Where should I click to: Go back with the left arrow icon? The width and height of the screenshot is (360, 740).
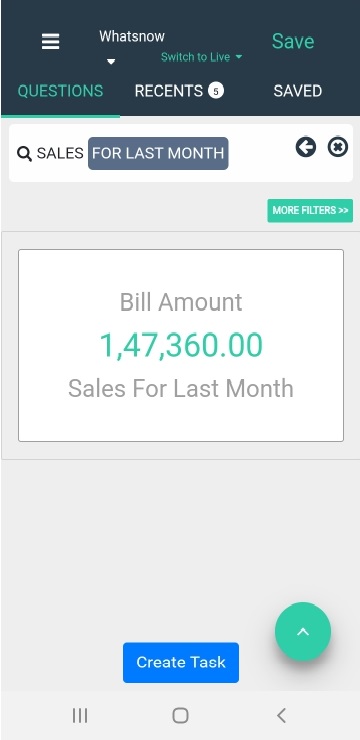(306, 147)
